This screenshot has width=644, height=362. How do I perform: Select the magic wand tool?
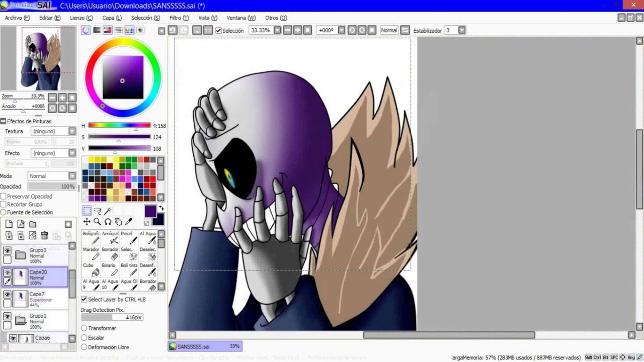click(x=108, y=211)
